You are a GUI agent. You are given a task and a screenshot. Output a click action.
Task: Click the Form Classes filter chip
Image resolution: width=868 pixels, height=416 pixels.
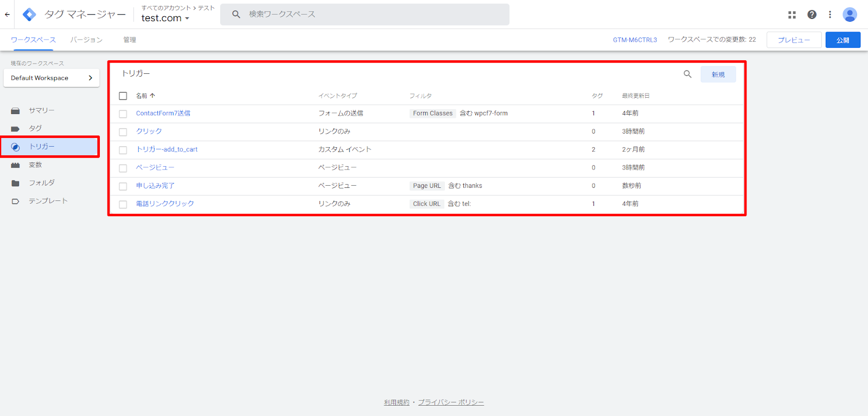[432, 114]
